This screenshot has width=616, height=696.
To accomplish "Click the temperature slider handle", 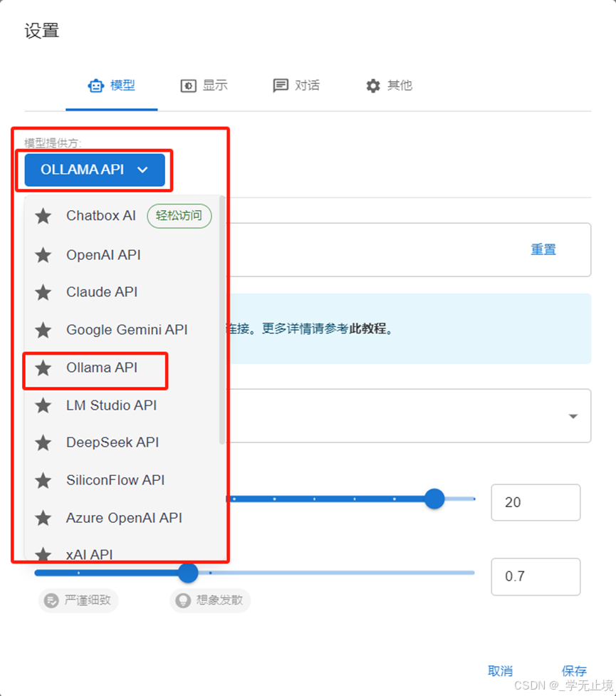I will [188, 573].
